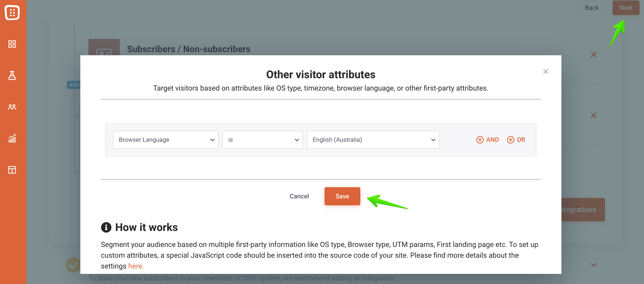Open the analytics chart icon in sidebar
Viewport: 644px width, 284px height.
pos(12,138)
